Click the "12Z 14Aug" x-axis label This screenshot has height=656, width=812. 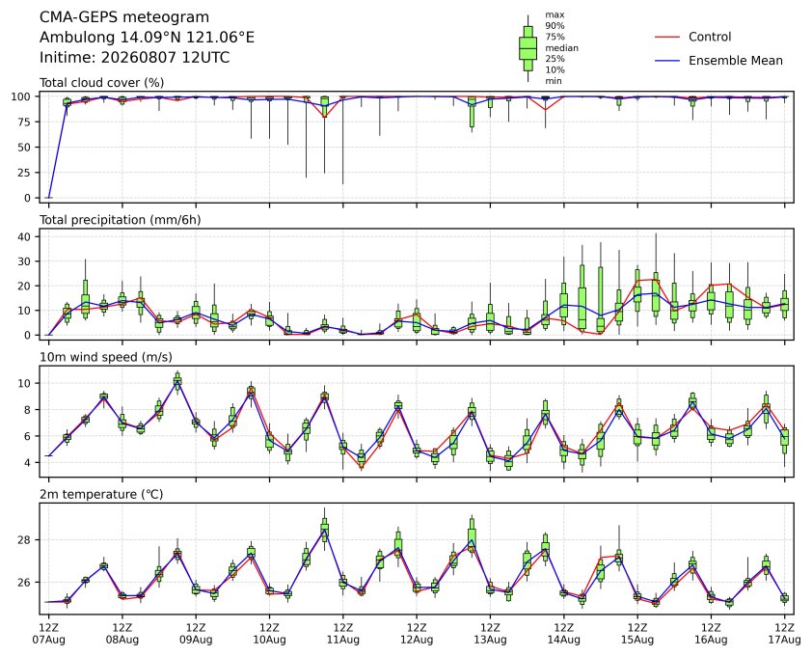[563, 634]
